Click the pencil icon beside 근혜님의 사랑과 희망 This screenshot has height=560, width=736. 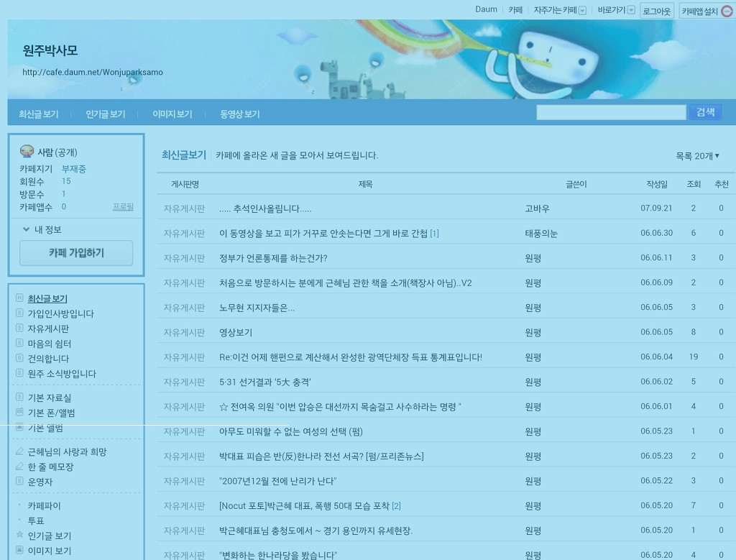(19, 451)
